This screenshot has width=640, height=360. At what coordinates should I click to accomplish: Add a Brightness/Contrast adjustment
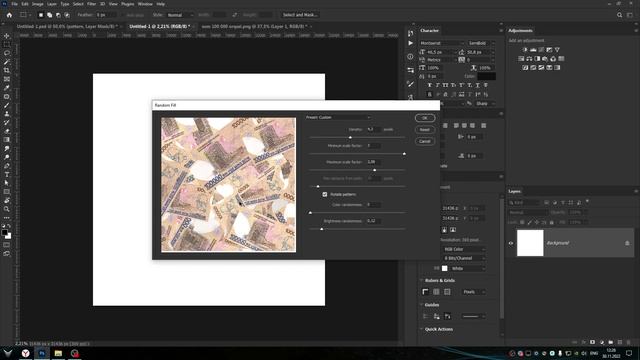[525, 50]
